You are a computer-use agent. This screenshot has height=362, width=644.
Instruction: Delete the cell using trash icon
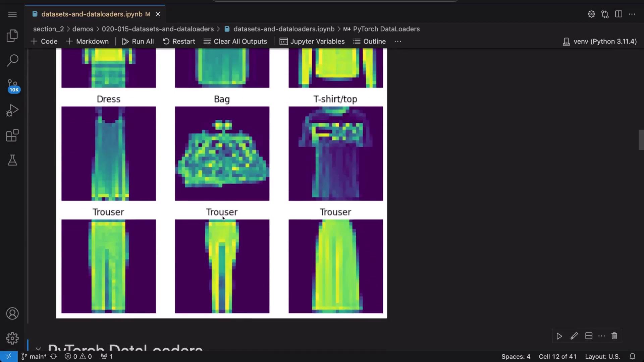click(614, 336)
